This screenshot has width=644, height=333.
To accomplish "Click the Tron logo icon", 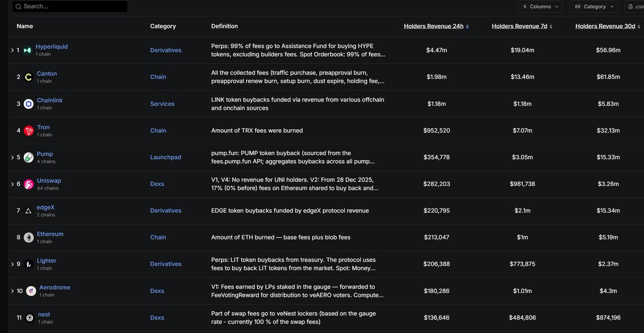I will (x=28, y=131).
